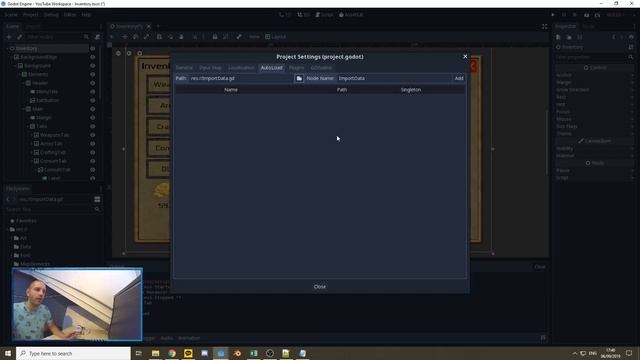Lock the selected node with lock icon

pyautogui.click(x=215, y=37)
